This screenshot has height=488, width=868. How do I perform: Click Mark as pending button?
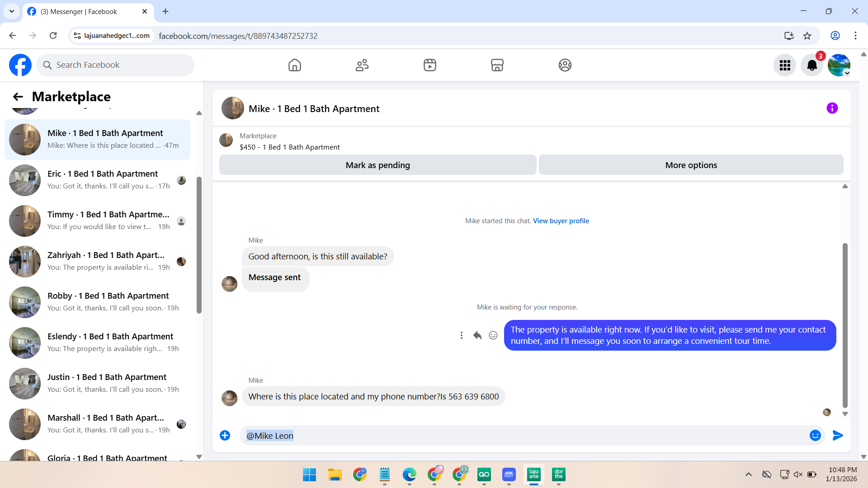(377, 165)
